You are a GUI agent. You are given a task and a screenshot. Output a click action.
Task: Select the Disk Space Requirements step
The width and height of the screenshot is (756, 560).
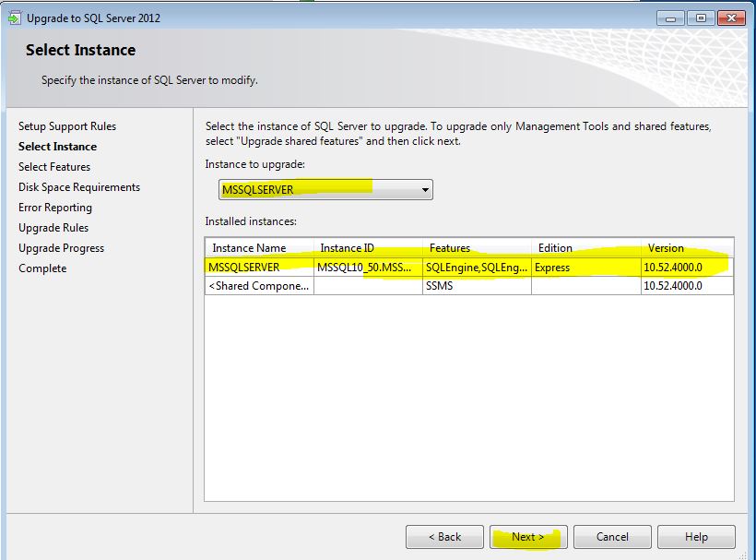(x=79, y=187)
